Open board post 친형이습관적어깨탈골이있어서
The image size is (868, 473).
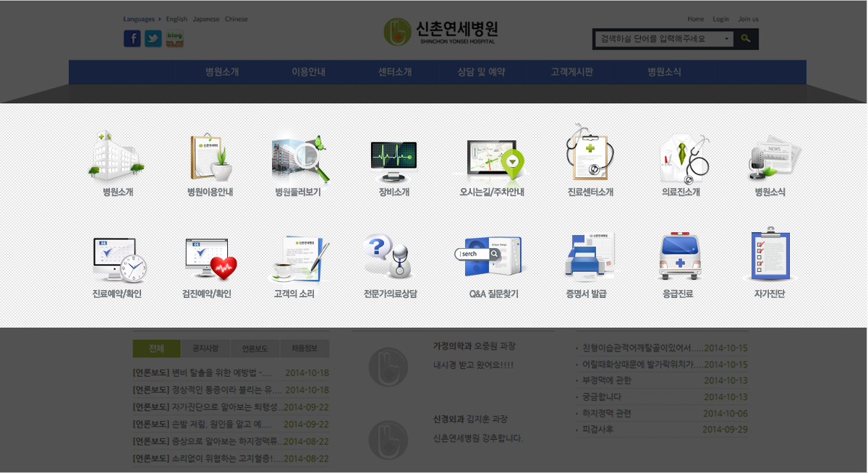[643, 348]
